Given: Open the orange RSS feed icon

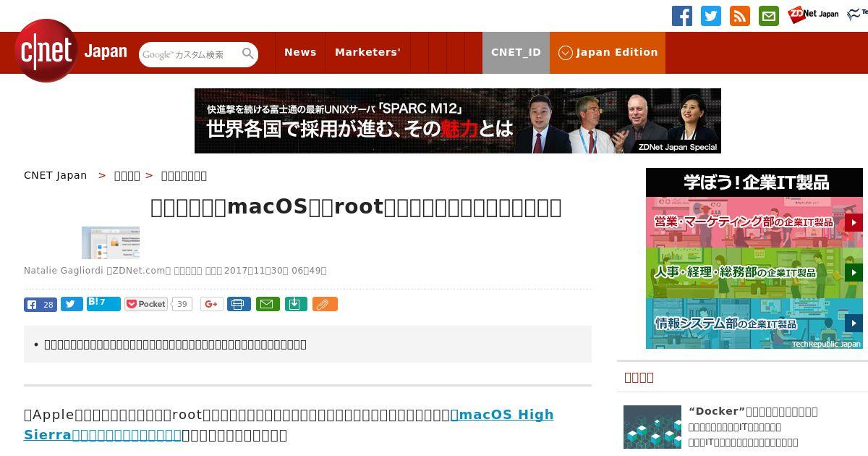Looking at the screenshot, I should 740,16.
